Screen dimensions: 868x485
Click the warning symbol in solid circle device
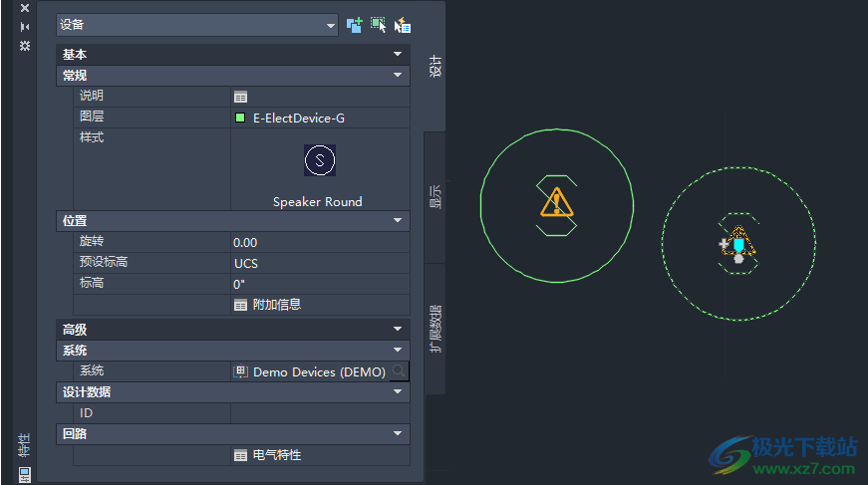click(x=557, y=202)
